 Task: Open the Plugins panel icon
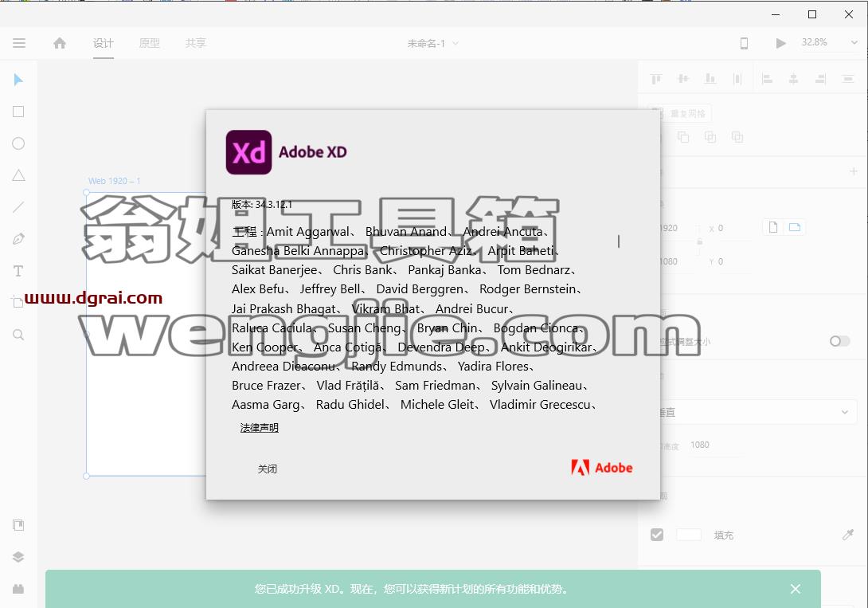[18, 589]
